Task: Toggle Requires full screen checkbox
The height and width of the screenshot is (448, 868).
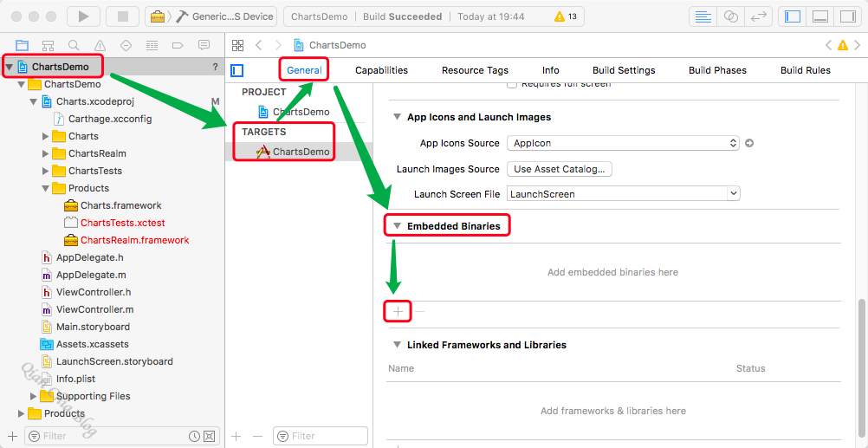Action: click(x=512, y=83)
